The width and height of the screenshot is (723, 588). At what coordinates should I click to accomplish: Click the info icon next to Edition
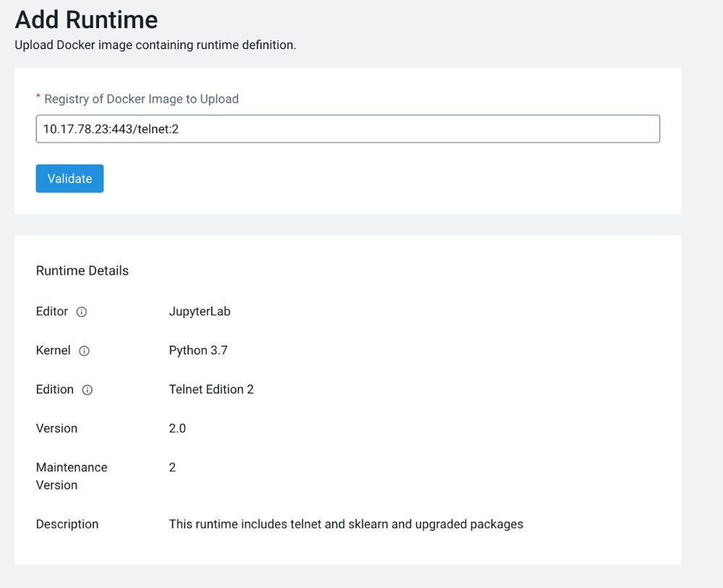click(x=88, y=390)
